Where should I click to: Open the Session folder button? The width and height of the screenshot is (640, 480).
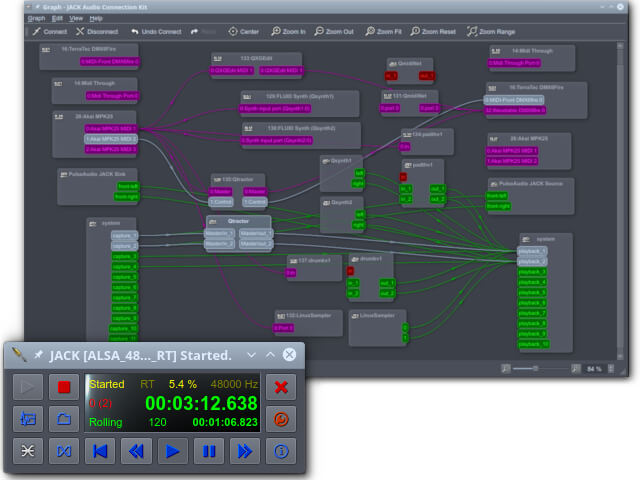tap(63, 418)
